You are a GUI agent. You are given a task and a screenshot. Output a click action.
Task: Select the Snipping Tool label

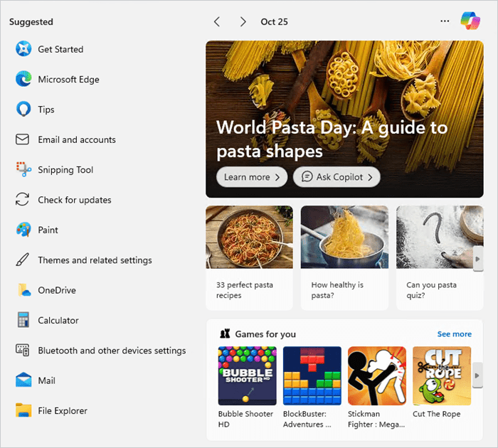[65, 169]
